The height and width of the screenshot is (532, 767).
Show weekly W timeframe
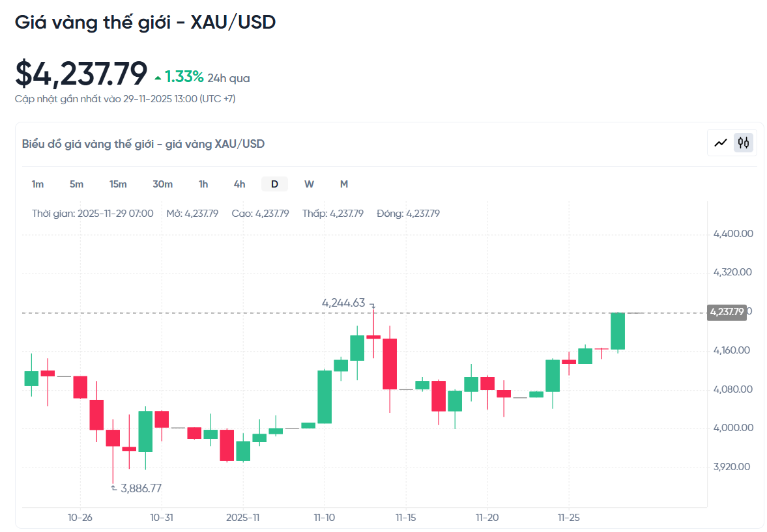pos(309,184)
